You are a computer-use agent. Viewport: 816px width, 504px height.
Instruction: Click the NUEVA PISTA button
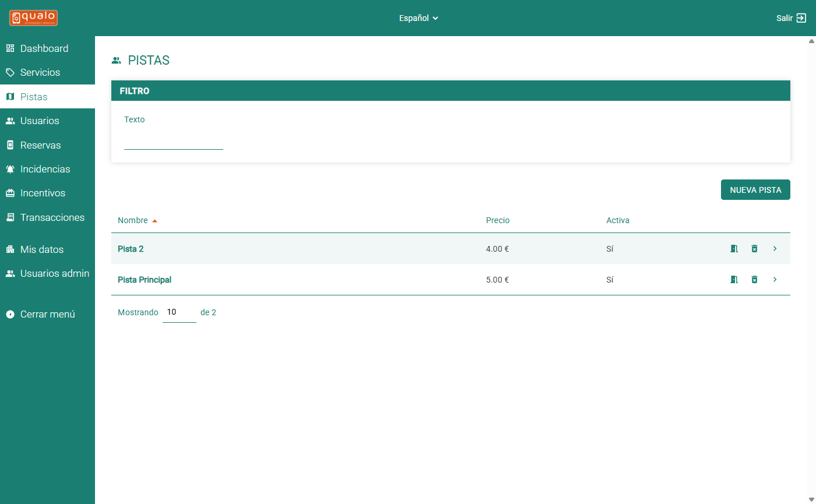click(755, 190)
